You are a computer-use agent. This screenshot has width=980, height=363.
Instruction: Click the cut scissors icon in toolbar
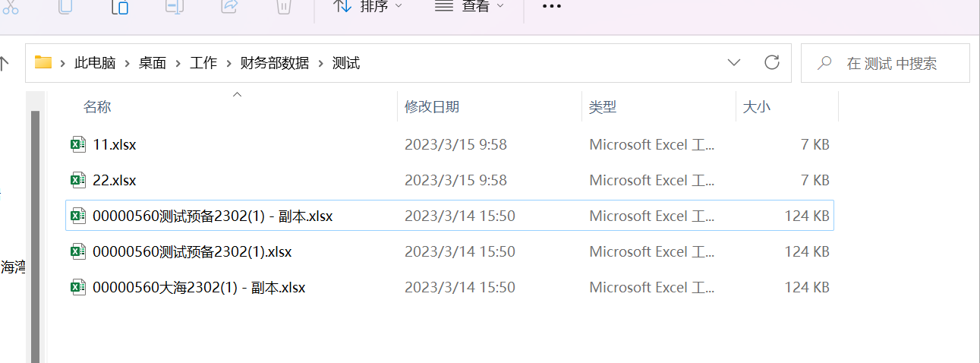click(x=11, y=6)
